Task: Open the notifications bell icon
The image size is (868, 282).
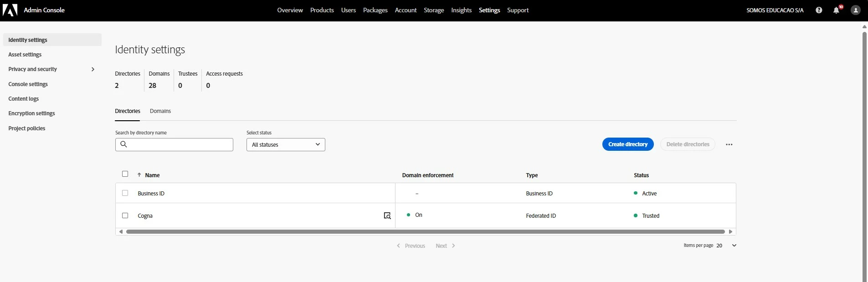Action: tap(837, 10)
